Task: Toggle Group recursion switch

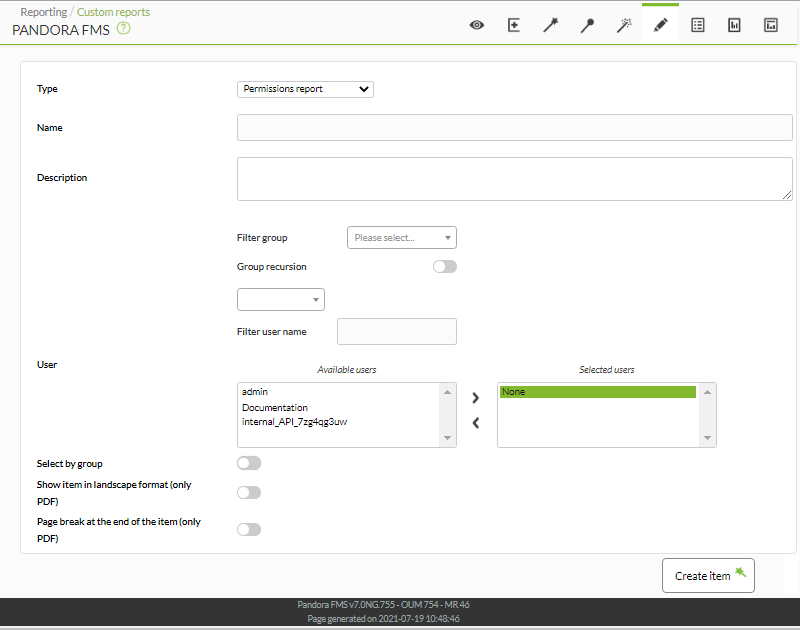Action: pos(445,267)
